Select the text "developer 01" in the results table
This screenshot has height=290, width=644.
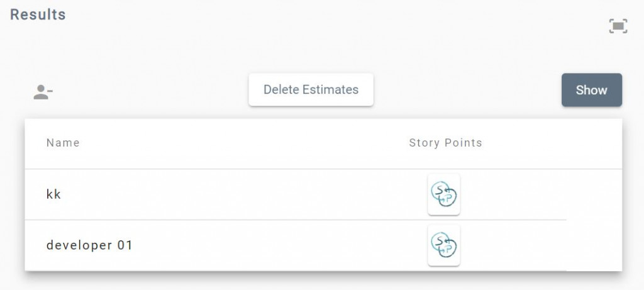coord(89,245)
